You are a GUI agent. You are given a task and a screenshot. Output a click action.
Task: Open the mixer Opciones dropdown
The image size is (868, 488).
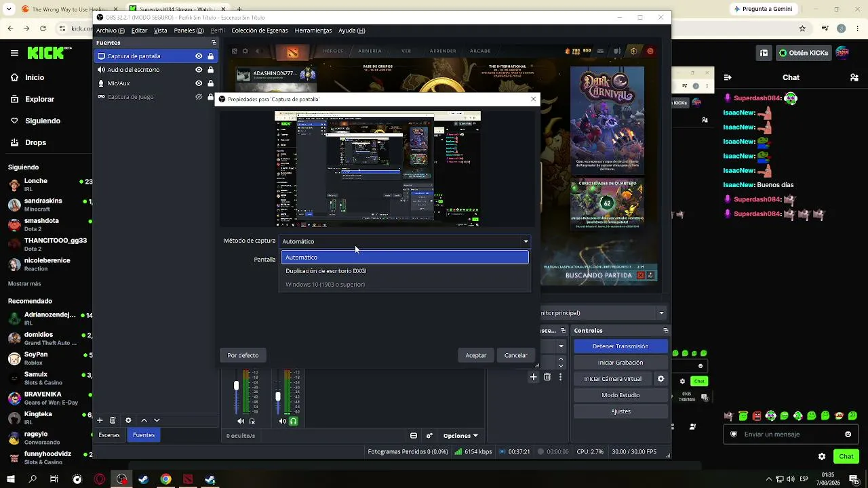[x=460, y=436]
